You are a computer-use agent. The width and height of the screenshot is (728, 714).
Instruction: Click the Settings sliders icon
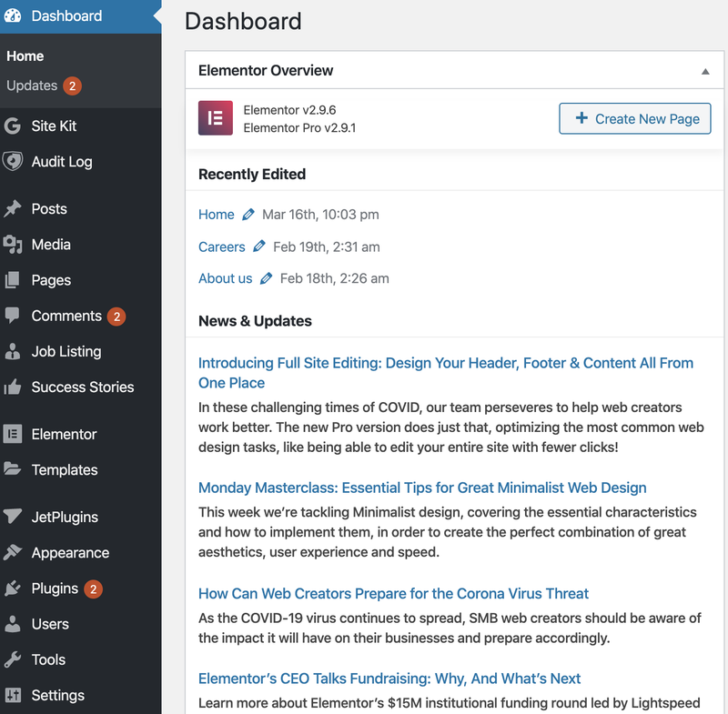coord(13,695)
